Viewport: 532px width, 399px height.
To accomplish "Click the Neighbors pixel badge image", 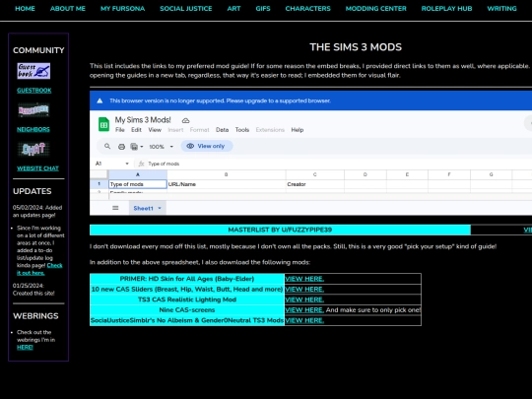I will (33, 110).
